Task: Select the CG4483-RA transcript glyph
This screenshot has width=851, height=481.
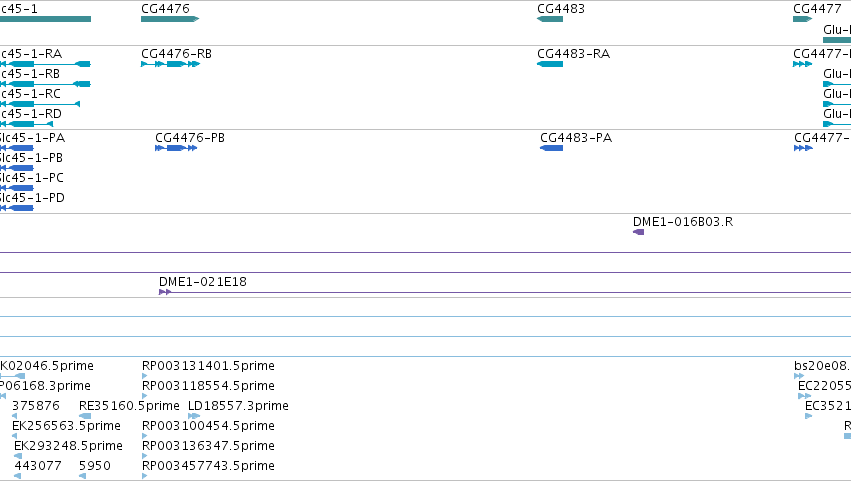Action: (x=550, y=64)
